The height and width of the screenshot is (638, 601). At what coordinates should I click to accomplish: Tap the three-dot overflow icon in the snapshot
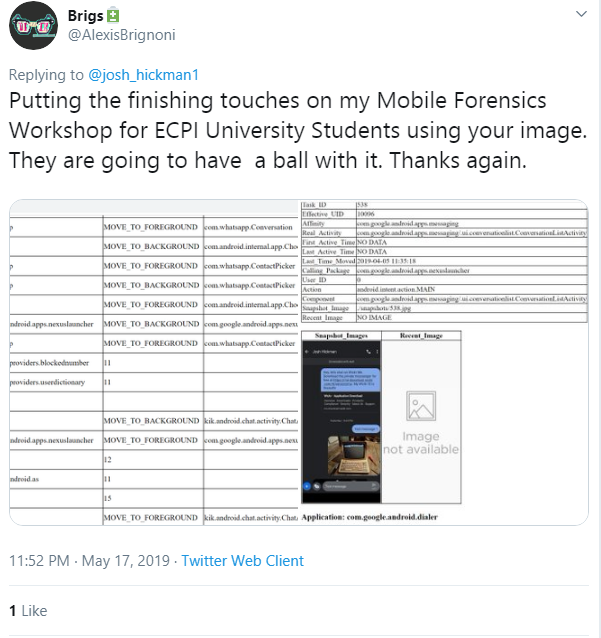coord(377,353)
